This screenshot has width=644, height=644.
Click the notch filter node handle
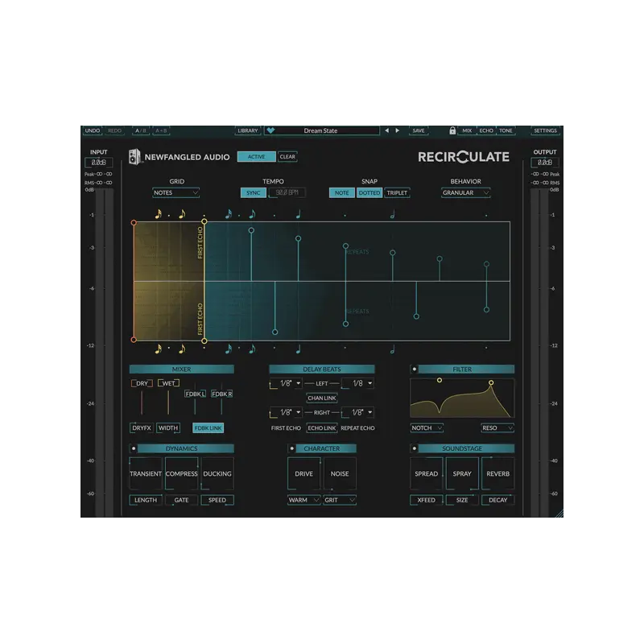pos(440,380)
